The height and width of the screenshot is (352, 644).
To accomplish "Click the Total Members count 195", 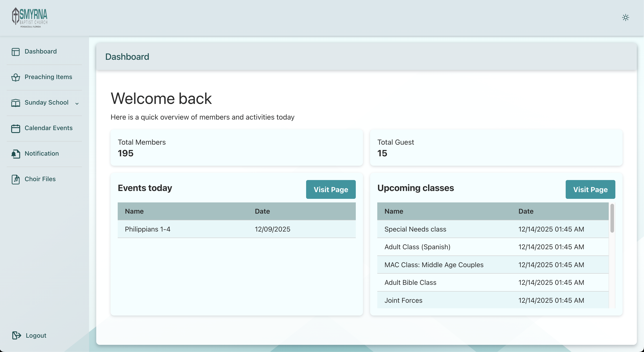I will click(x=126, y=153).
